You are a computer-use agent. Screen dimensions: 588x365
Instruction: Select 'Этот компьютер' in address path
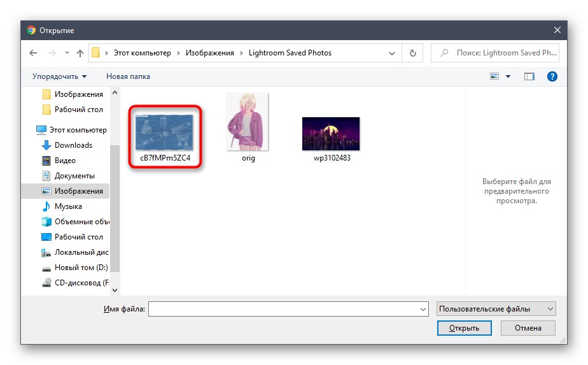(142, 53)
